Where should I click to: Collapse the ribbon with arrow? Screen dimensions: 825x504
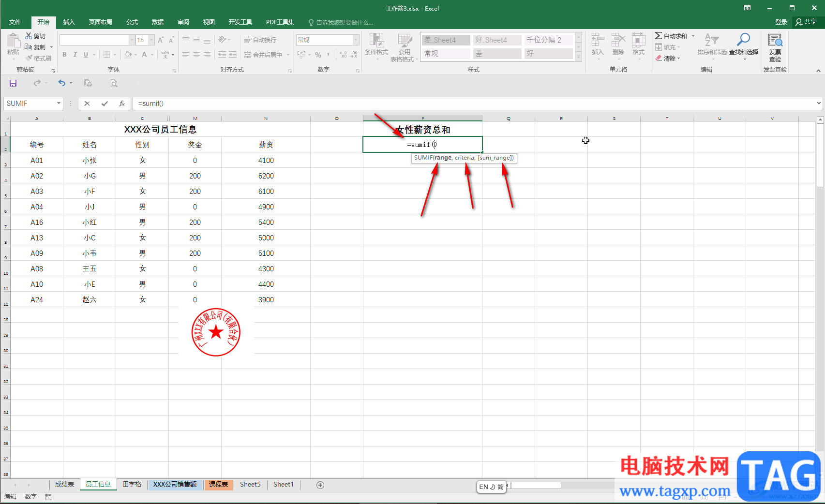[x=818, y=71]
